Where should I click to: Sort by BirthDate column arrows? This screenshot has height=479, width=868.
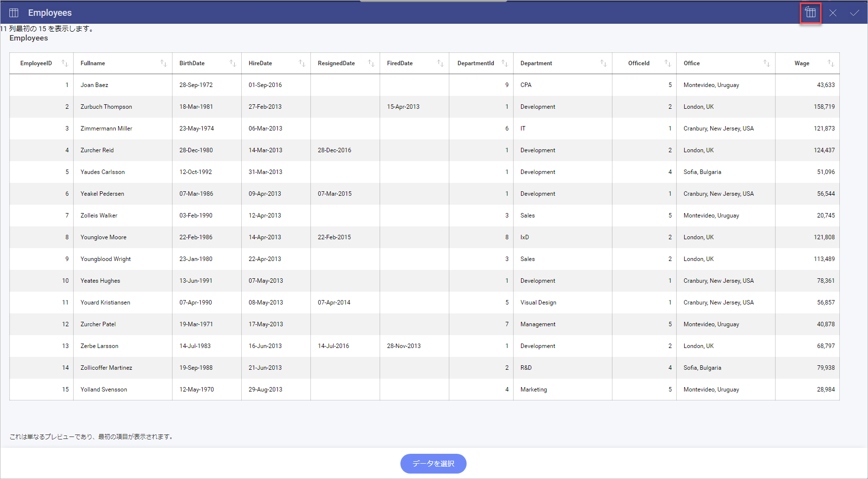click(x=233, y=63)
